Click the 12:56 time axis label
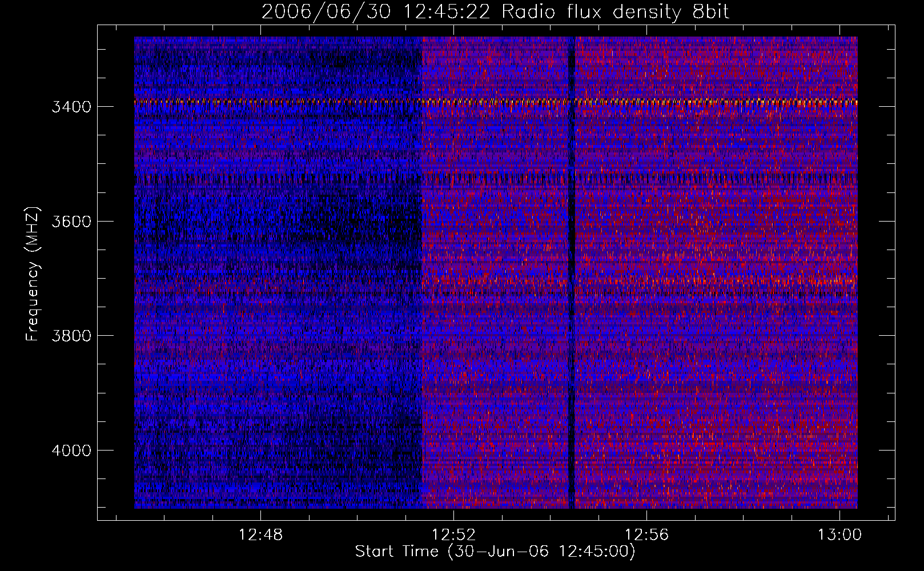 [647, 535]
